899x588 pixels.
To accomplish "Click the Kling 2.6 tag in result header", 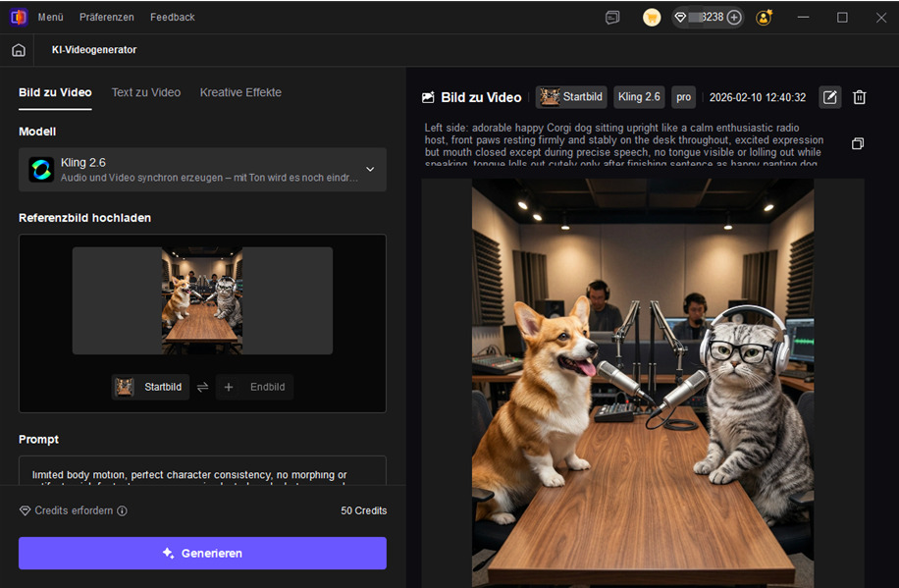I will (639, 97).
